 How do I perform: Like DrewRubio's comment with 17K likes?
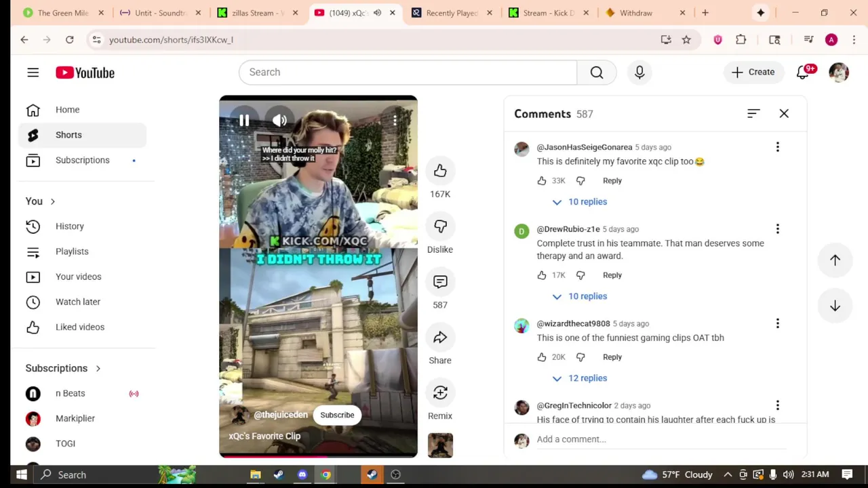tap(542, 275)
